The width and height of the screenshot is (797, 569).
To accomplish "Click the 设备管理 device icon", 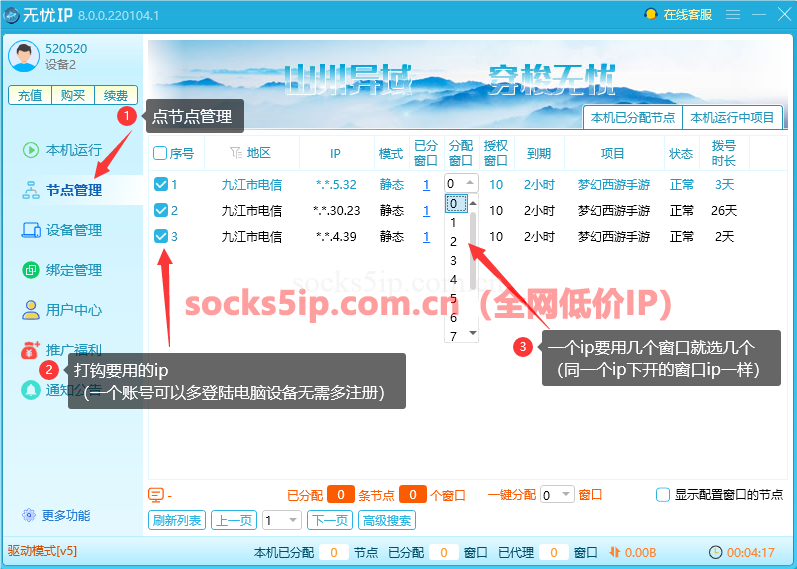I will coord(31,230).
